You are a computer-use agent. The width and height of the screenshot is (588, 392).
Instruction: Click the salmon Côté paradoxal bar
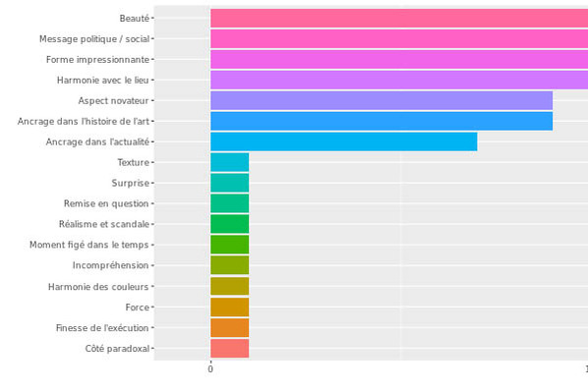tap(229, 349)
